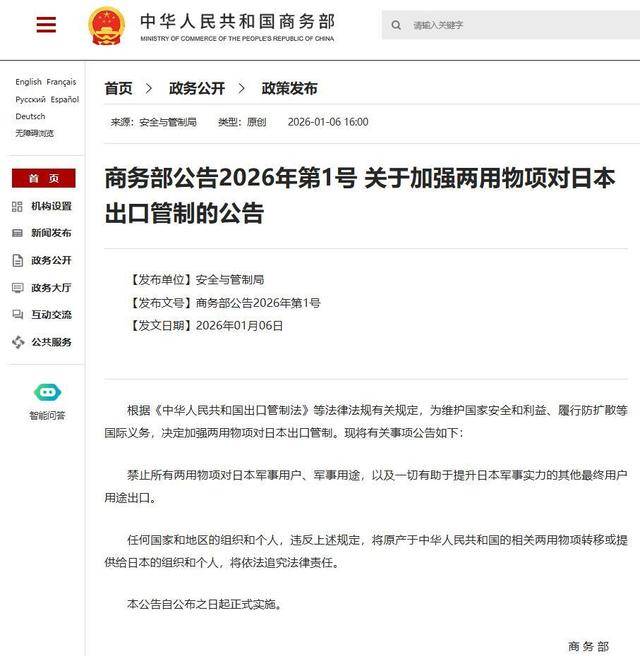640x656 pixels.
Task: Click the 新闻发布 news icon
Action: click(x=17, y=233)
